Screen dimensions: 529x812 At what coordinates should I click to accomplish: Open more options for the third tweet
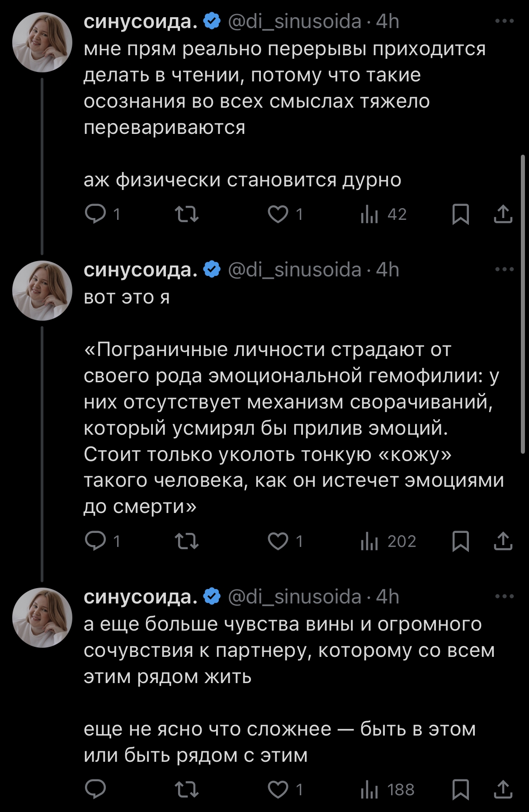pos(505,597)
